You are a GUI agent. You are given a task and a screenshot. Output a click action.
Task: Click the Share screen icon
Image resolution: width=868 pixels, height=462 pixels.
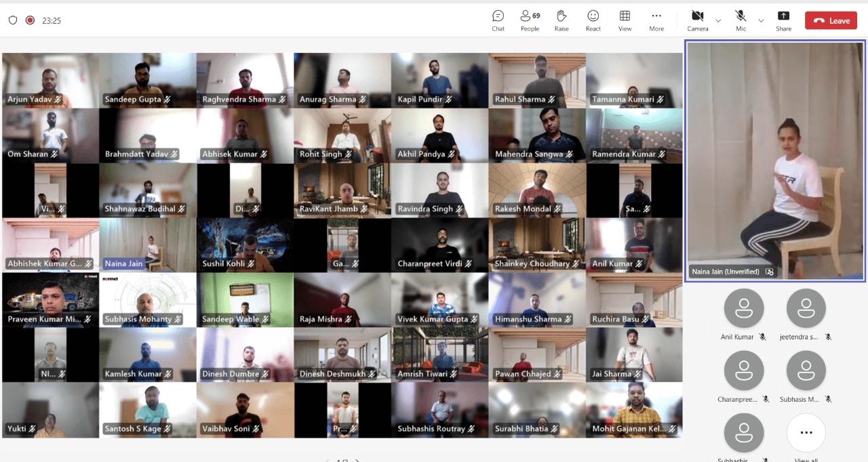pos(783,20)
